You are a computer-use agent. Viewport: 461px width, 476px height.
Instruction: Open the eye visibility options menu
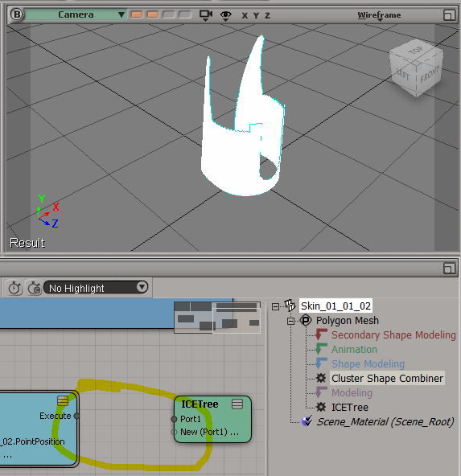(x=225, y=15)
